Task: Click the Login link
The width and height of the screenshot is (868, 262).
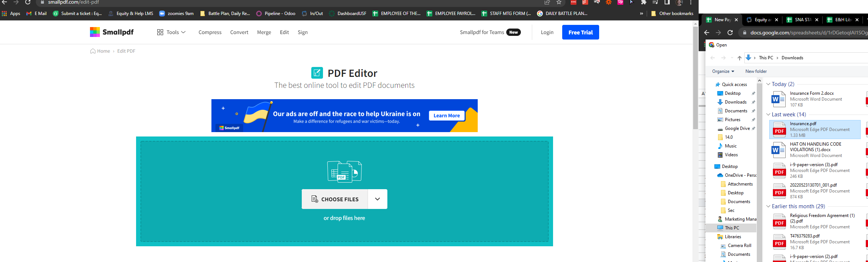Action: (547, 32)
